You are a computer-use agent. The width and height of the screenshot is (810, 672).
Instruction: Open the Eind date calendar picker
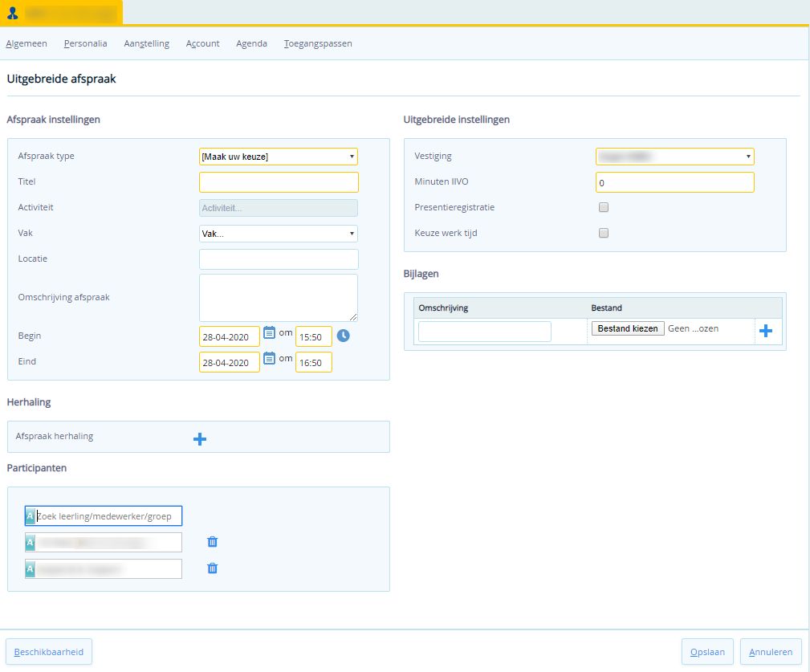[269, 358]
